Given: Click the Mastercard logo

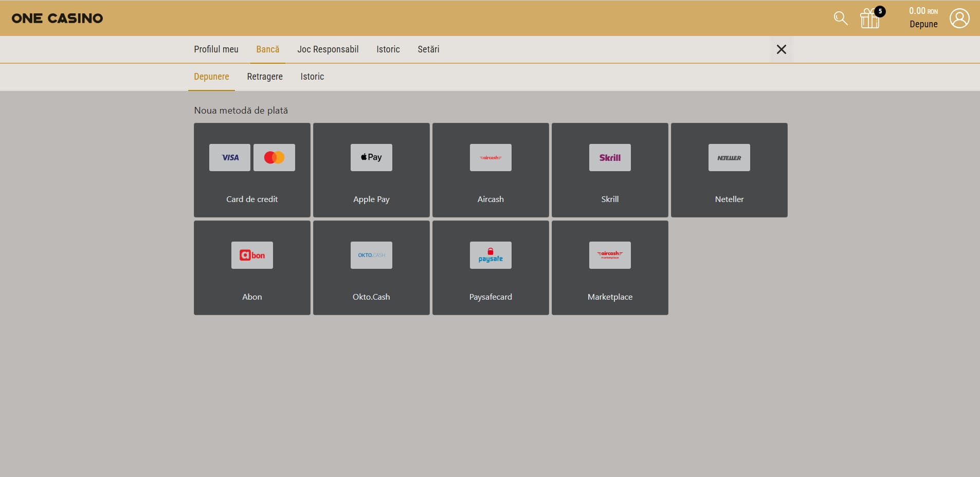Looking at the screenshot, I should tap(274, 157).
